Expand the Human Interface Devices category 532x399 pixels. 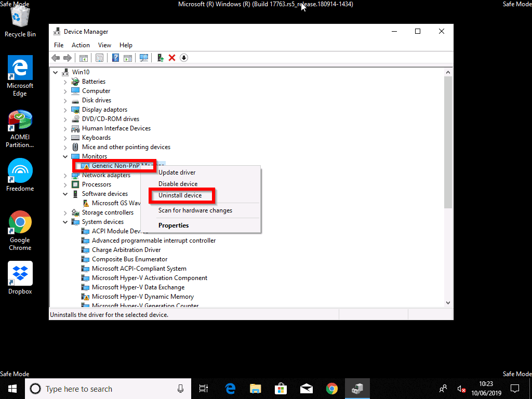point(65,129)
